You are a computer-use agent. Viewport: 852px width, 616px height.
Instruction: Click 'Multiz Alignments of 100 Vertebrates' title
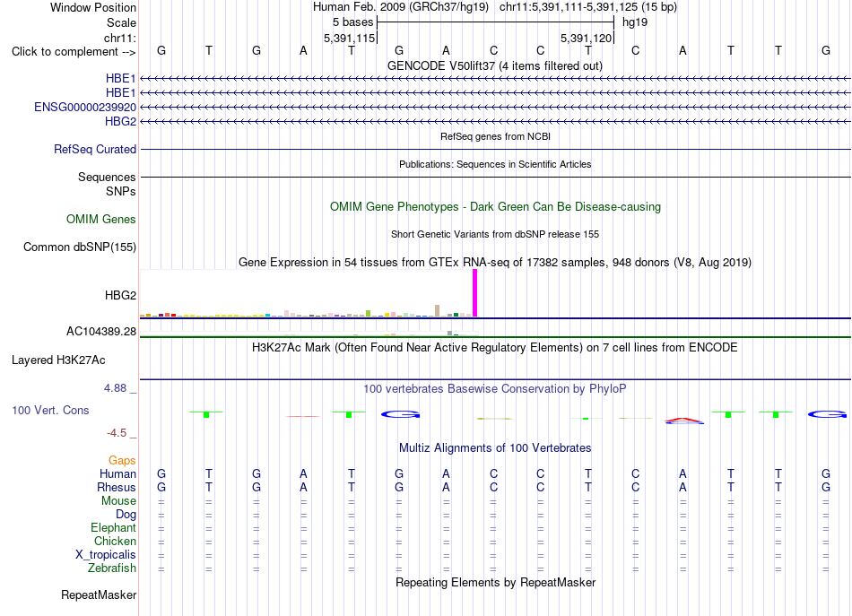495,447
